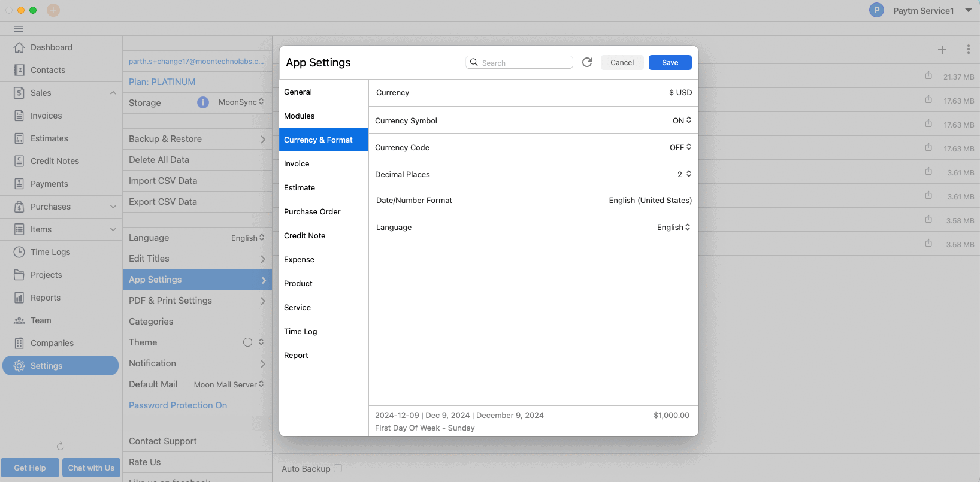Open Default Mail server dropdown
Image resolution: width=980 pixels, height=482 pixels.
[229, 384]
